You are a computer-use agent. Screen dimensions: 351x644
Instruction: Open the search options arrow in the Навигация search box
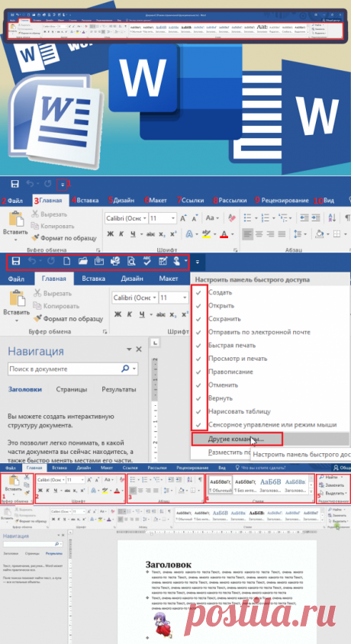[x=134, y=369]
